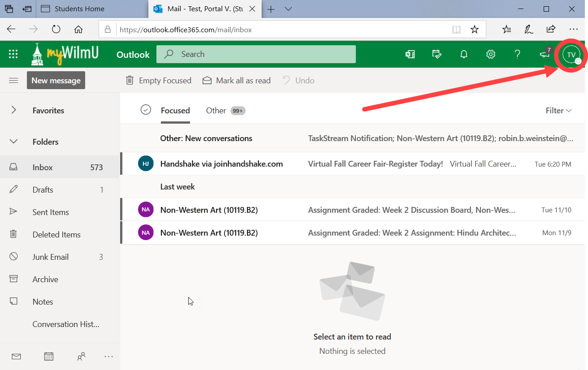This screenshot has height=370, width=588.
Task: Set tabs aside icon
Action: click(27, 9)
